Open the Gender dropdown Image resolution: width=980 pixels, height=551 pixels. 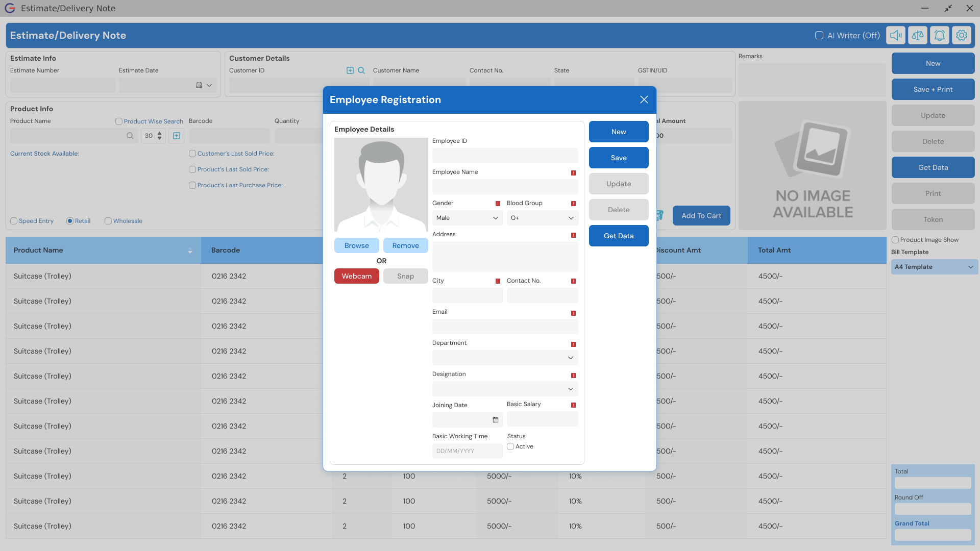467,218
